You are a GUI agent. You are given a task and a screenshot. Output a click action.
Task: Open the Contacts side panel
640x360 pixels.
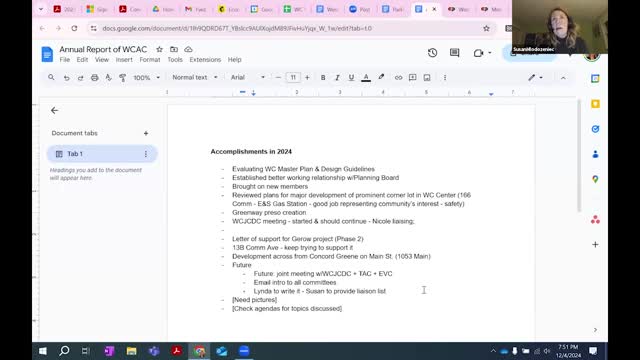coord(595,154)
